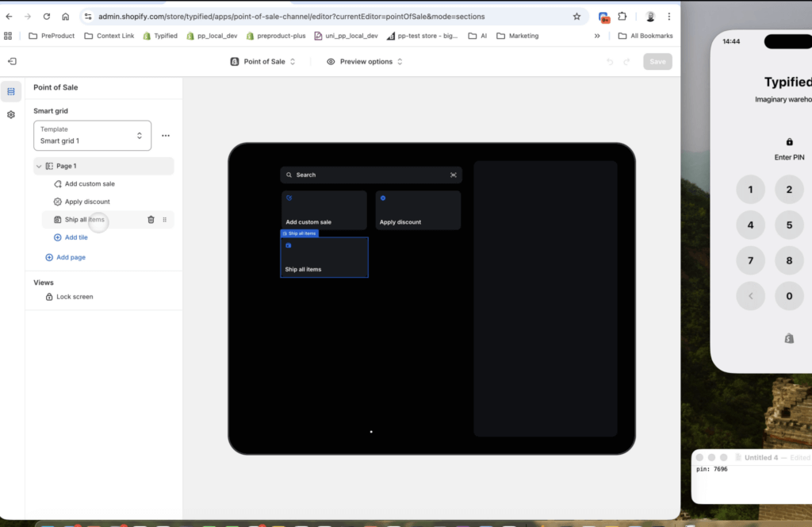The height and width of the screenshot is (527, 812).
Task: Click the exit editor icon
Action: tap(12, 62)
